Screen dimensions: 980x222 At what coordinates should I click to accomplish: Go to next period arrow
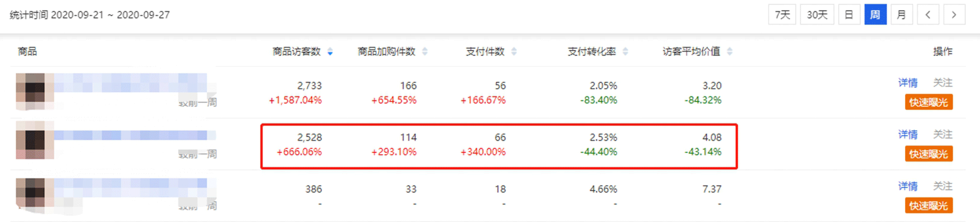954,15
